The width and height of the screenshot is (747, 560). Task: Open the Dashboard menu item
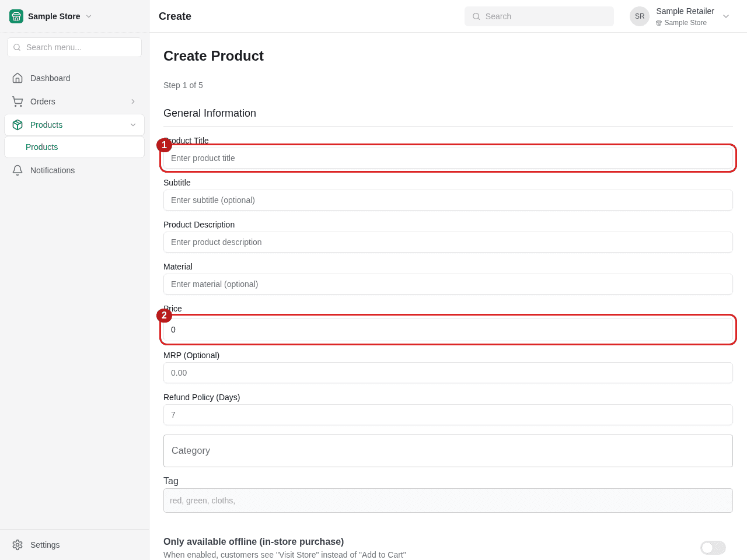click(x=74, y=78)
